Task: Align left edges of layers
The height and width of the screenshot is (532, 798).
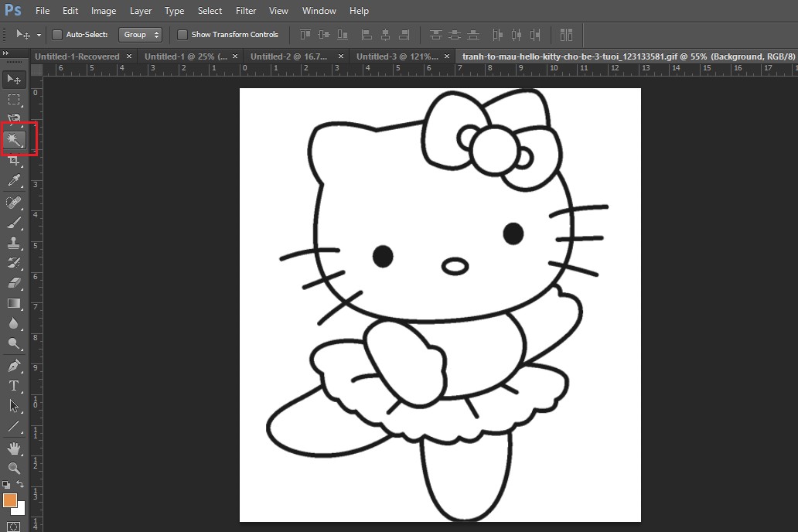Action: 367,35
